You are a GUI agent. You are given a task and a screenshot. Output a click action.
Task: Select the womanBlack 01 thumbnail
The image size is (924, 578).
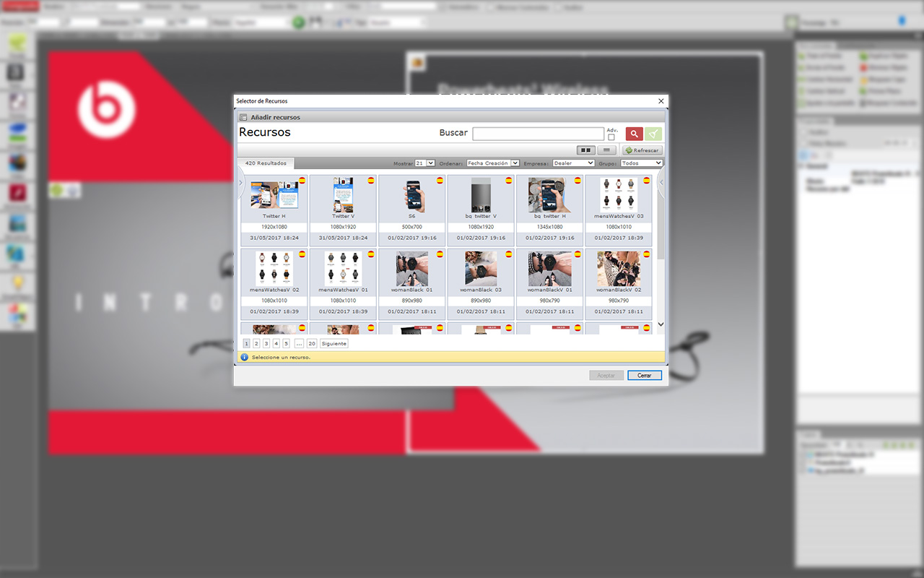pos(411,270)
